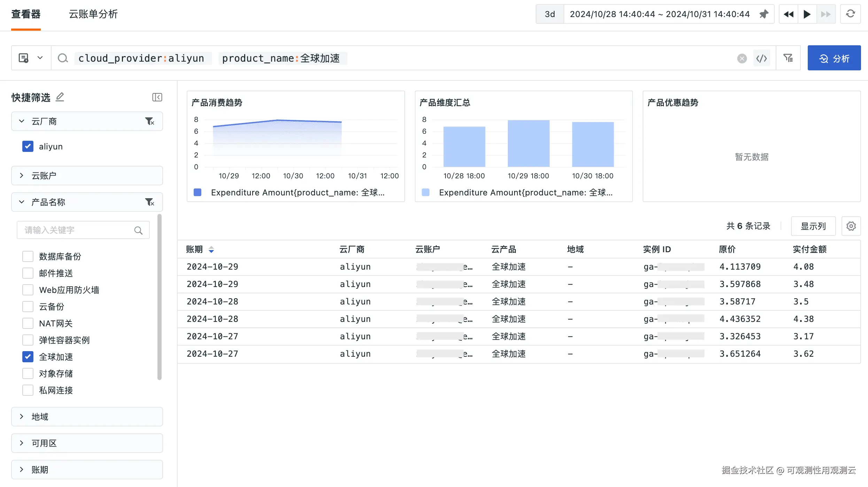The width and height of the screenshot is (868, 487).
Task: Open table settings gear icon
Action: tap(851, 226)
